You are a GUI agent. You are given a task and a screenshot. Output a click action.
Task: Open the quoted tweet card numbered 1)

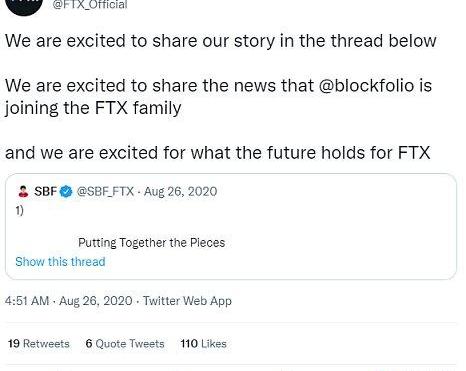click(230, 226)
